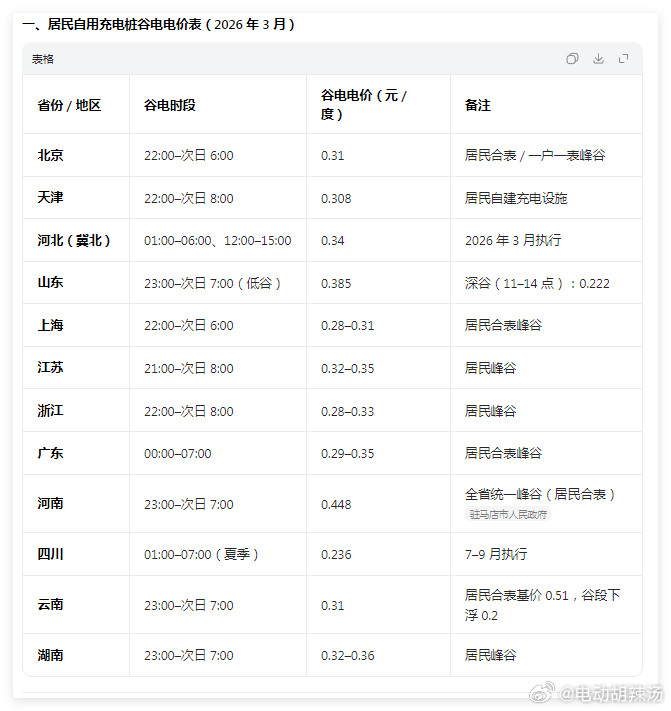
Task: Select the 山东 row name
Action: tap(50, 282)
